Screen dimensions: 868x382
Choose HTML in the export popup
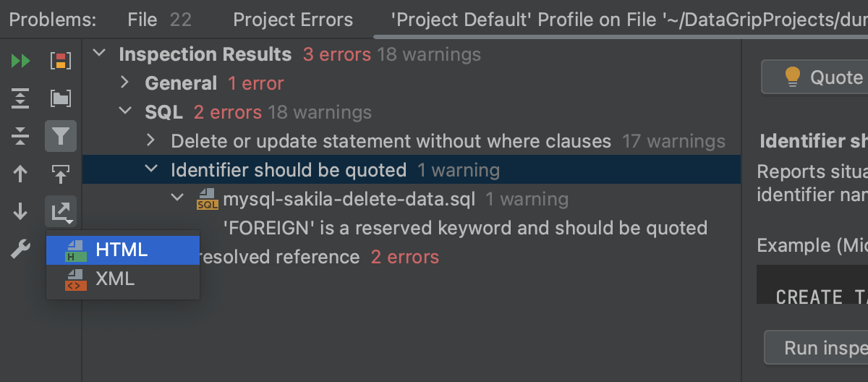(123, 250)
